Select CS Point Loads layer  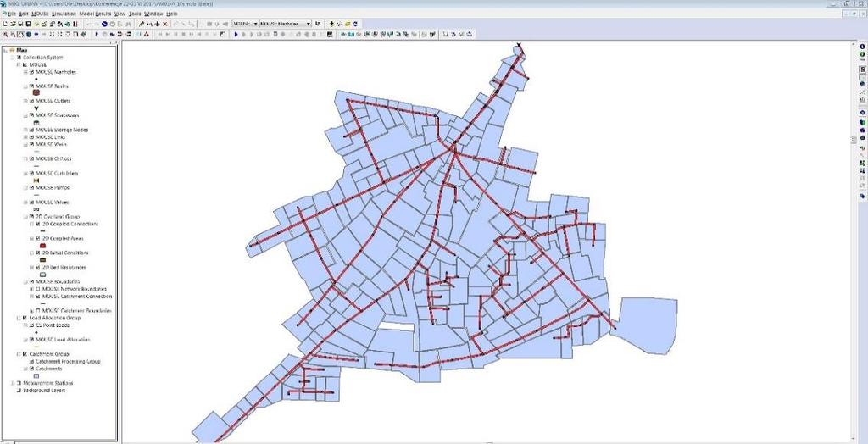[x=53, y=325]
